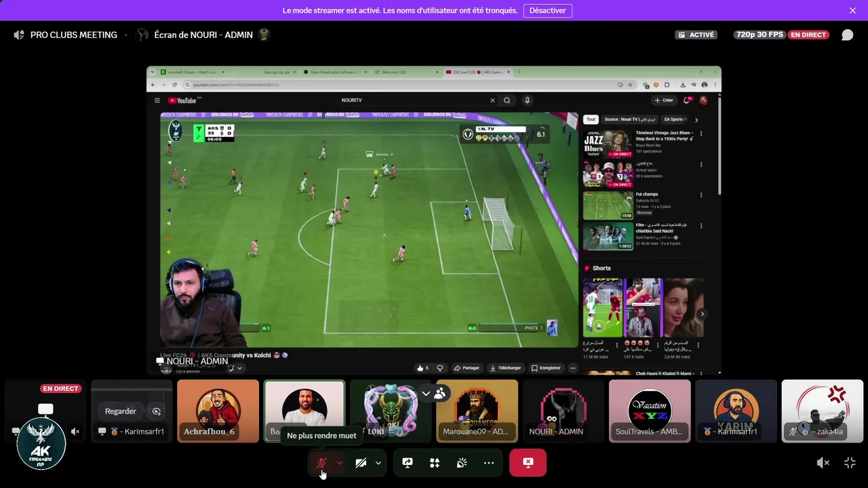Open the soundboard icon

tap(462, 463)
